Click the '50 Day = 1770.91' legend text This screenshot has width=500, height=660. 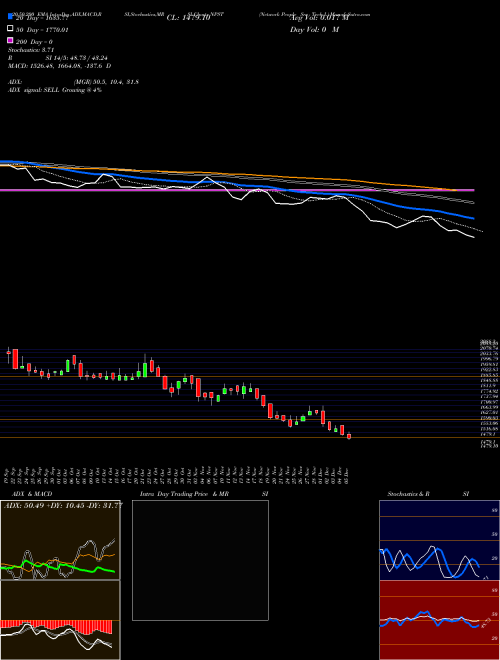pos(42,30)
